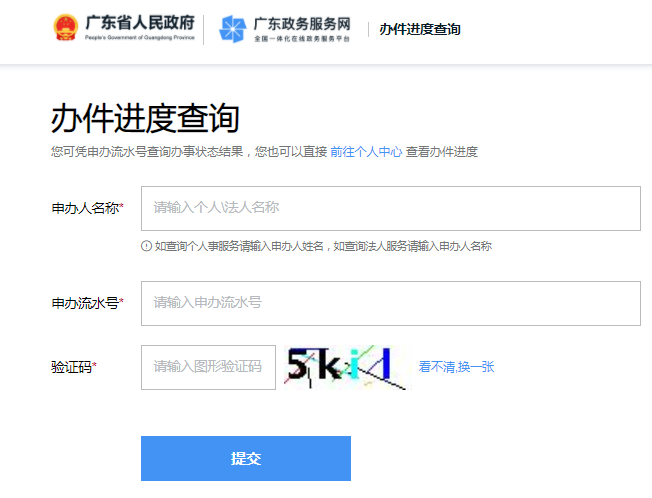Click 看不清,换一张 to change the captcha
This screenshot has width=652, height=498.
[456, 367]
